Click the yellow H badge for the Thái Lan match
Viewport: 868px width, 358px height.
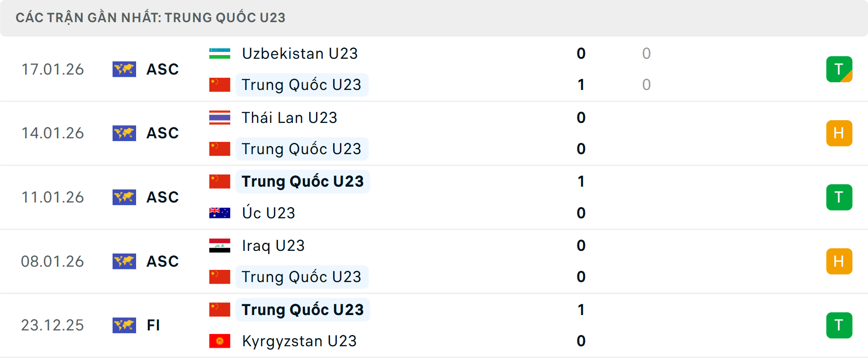pos(840,133)
